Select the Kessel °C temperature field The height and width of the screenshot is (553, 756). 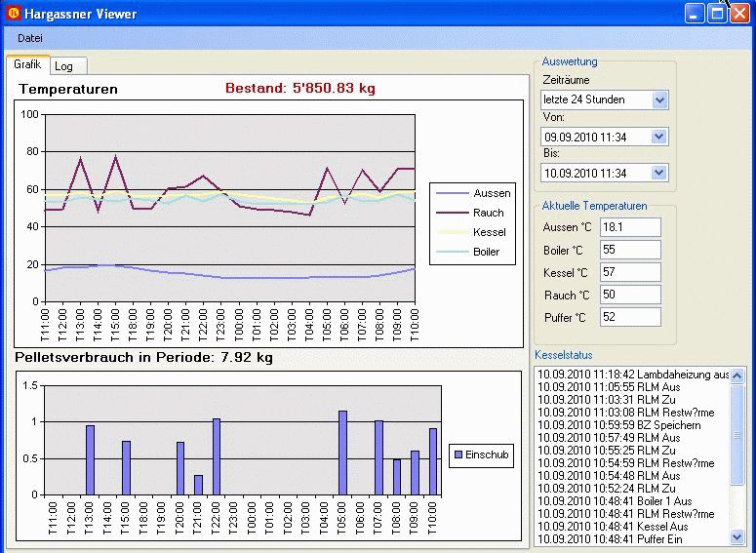point(630,272)
